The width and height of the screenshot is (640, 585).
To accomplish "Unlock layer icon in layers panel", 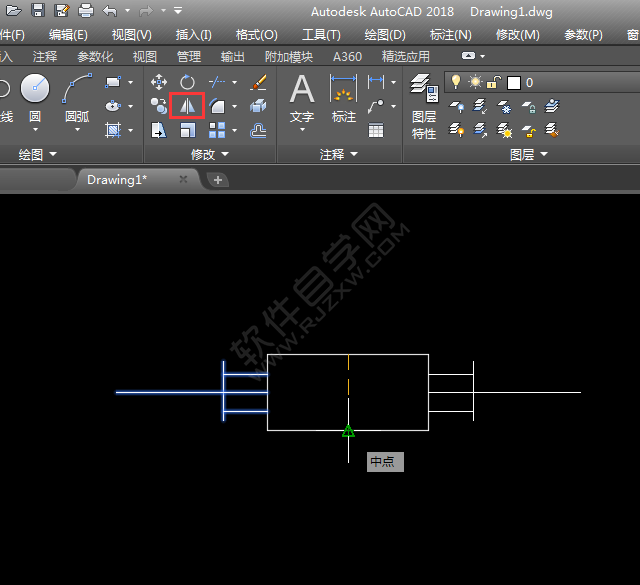I will [x=529, y=131].
